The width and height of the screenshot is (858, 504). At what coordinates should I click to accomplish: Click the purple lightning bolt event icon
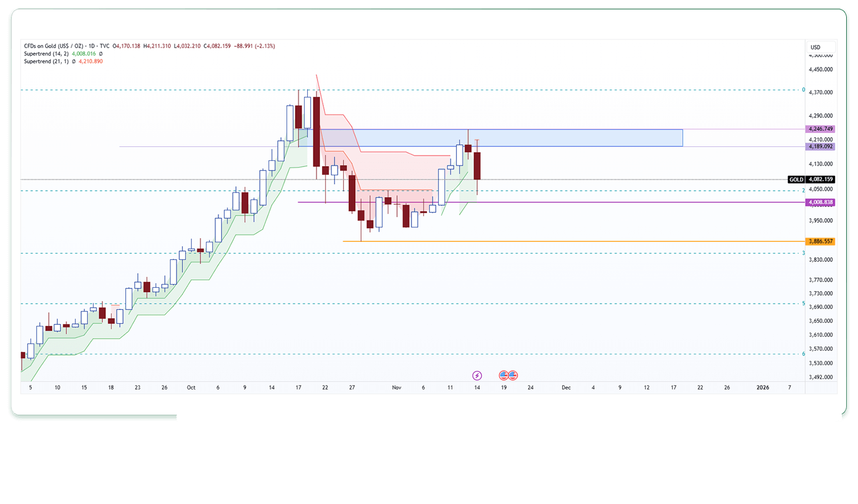pyautogui.click(x=477, y=375)
